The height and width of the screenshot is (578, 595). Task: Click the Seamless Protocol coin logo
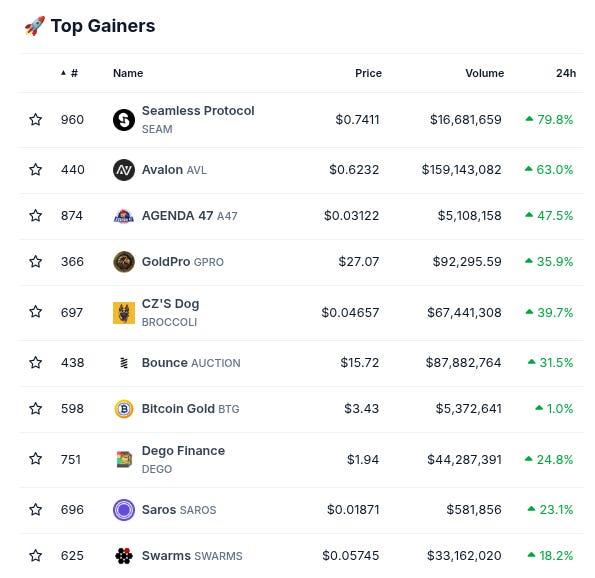tap(124, 120)
